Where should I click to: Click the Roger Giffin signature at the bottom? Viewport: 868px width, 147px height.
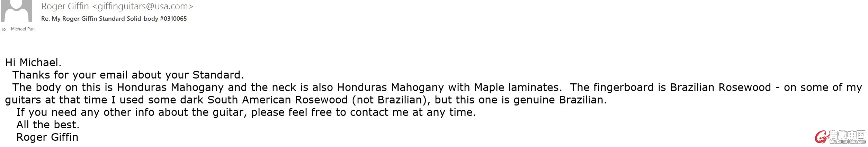pos(47,137)
